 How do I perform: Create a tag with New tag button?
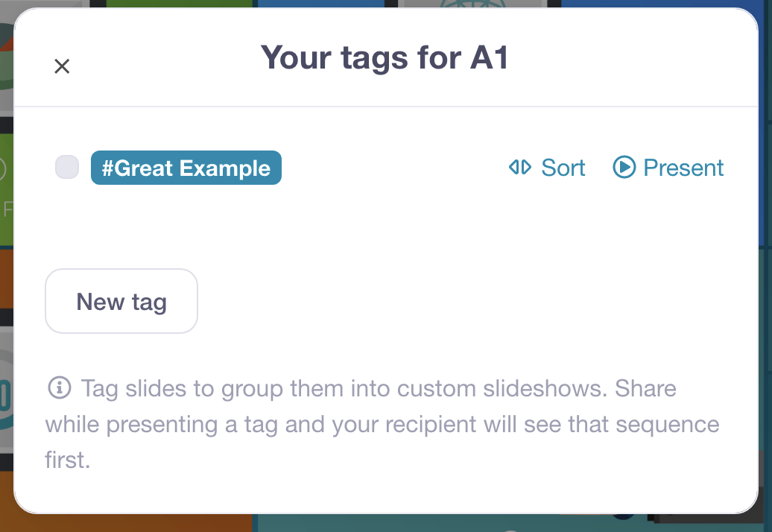coord(121,302)
